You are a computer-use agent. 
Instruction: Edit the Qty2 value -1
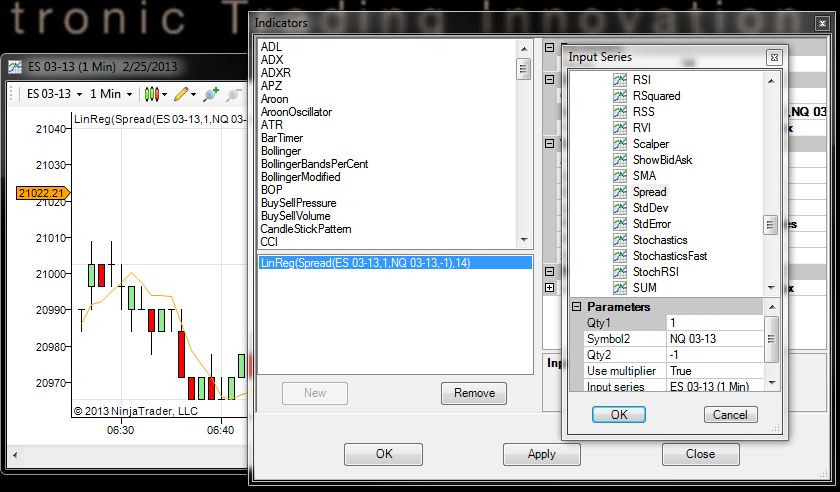pyautogui.click(x=715, y=355)
